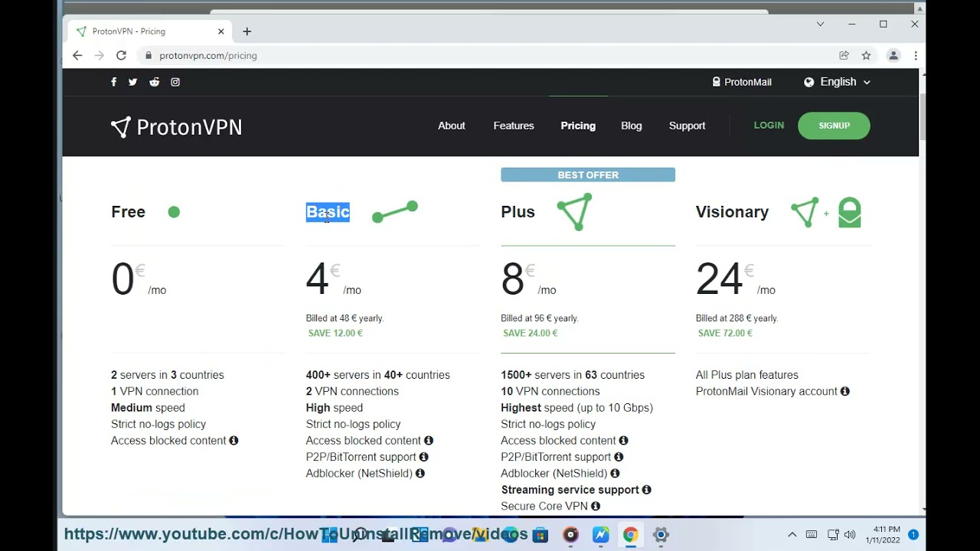Image resolution: width=980 pixels, height=551 pixels.
Task: Bookmark this page with the star icon
Action: [866, 55]
